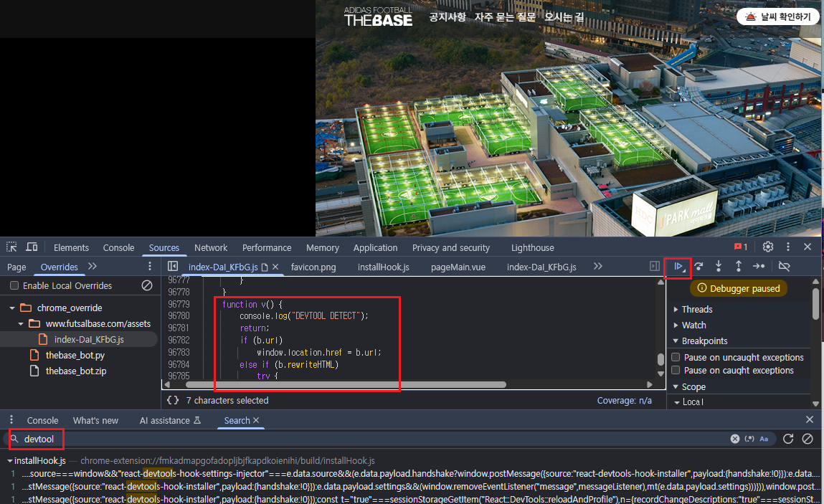Click the Step over next function icon
The image size is (824, 504).
[x=698, y=267]
